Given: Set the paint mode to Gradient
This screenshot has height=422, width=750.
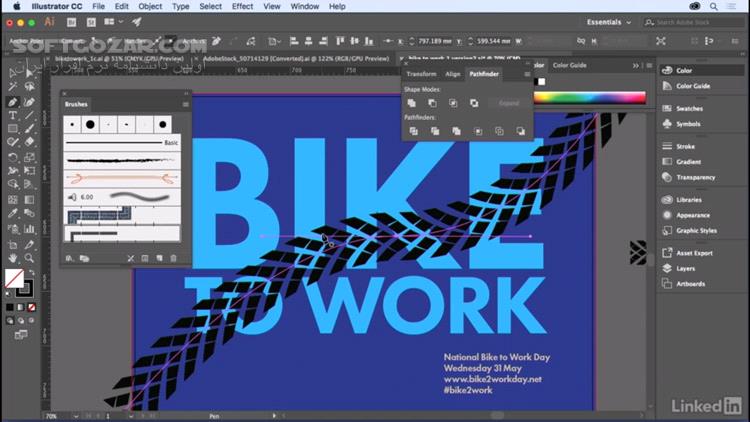Looking at the screenshot, I should pos(21,307).
